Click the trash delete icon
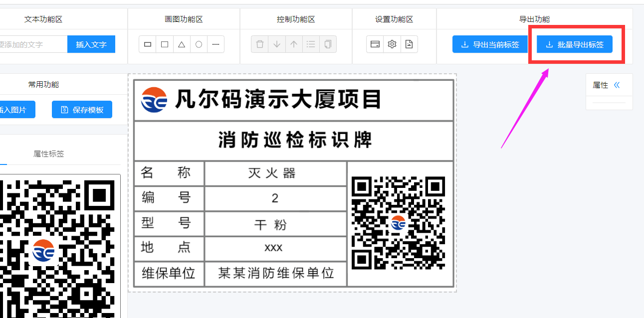The image size is (644, 318). pyautogui.click(x=260, y=44)
